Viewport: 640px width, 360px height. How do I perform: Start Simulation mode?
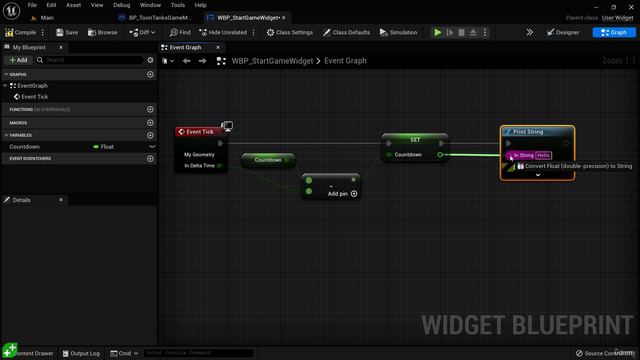pos(398,32)
